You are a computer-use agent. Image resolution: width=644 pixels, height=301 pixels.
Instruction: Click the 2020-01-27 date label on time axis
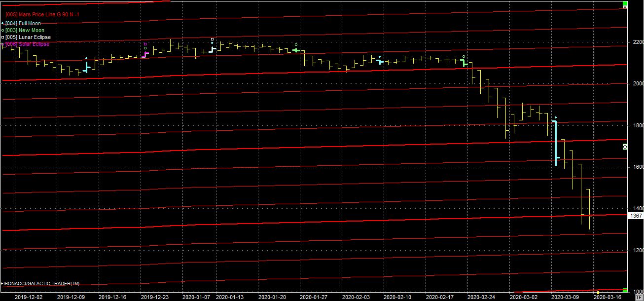314,297
